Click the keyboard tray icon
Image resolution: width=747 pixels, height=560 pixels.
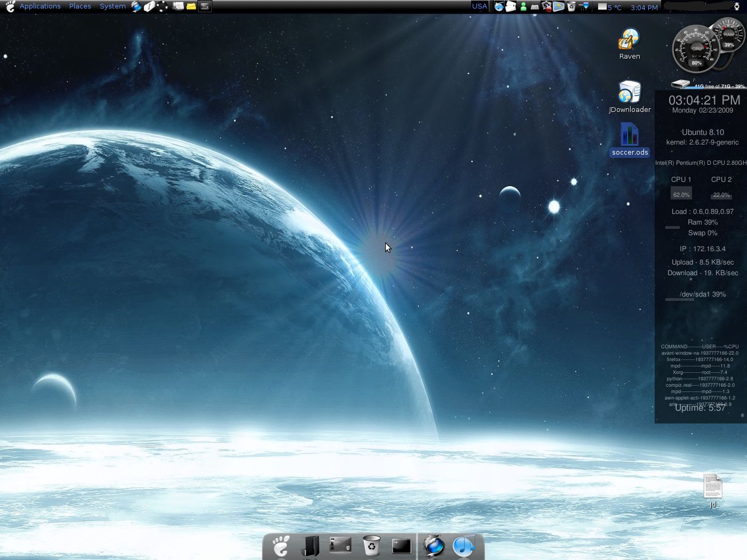point(535,7)
